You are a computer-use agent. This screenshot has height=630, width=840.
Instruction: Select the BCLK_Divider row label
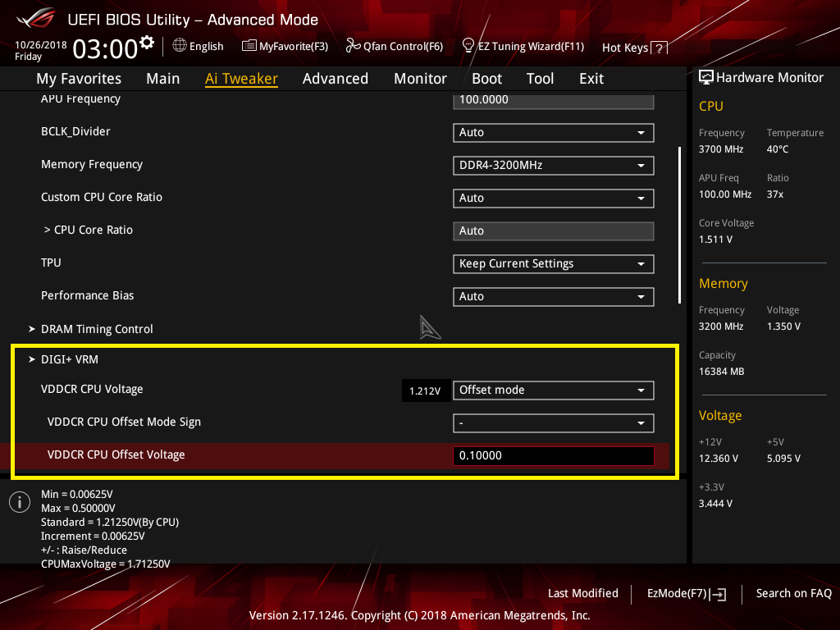(75, 132)
